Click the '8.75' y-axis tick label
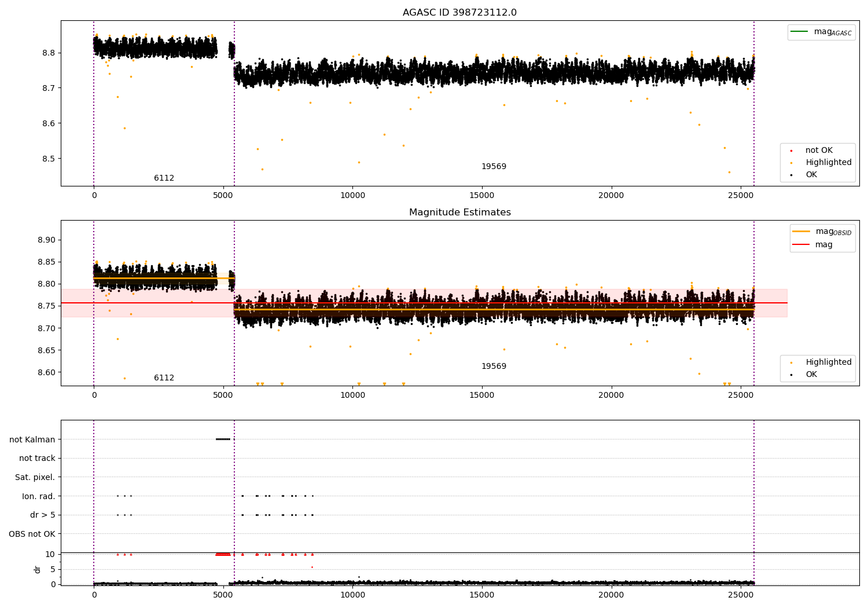Viewport: 868px width, 608px height. point(46,306)
